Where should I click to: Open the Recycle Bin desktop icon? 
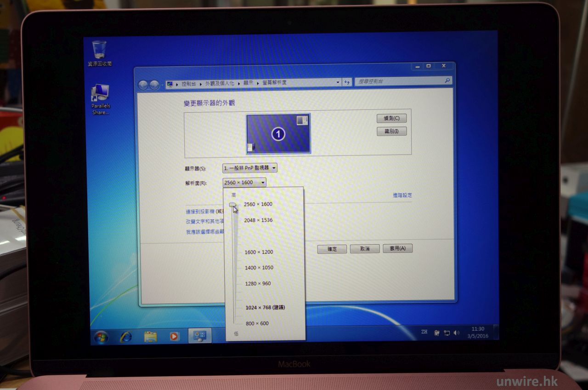tap(99, 50)
